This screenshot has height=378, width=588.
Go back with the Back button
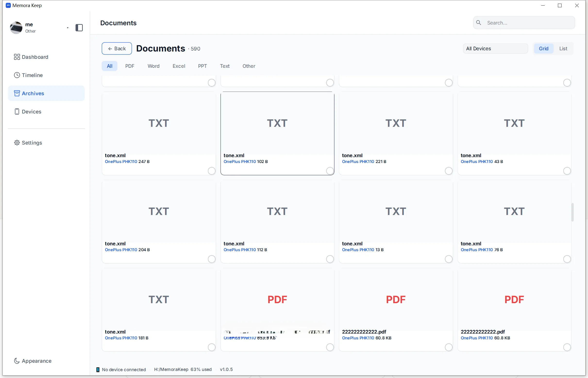117,49
